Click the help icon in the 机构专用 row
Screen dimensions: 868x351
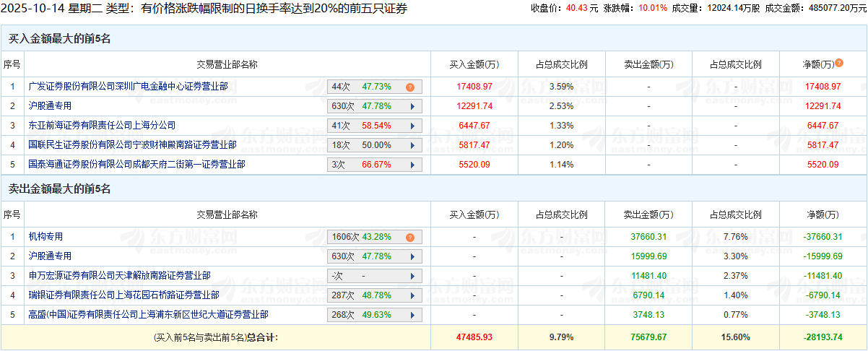(410, 237)
